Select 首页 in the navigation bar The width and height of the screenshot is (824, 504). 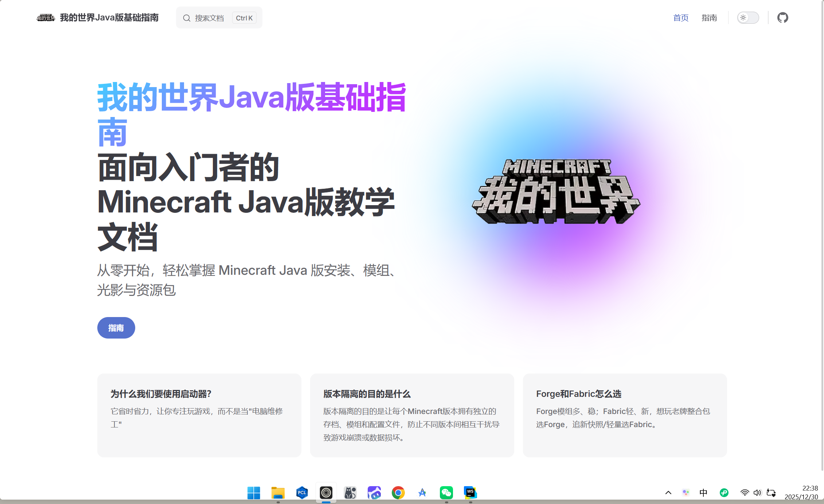(x=680, y=17)
